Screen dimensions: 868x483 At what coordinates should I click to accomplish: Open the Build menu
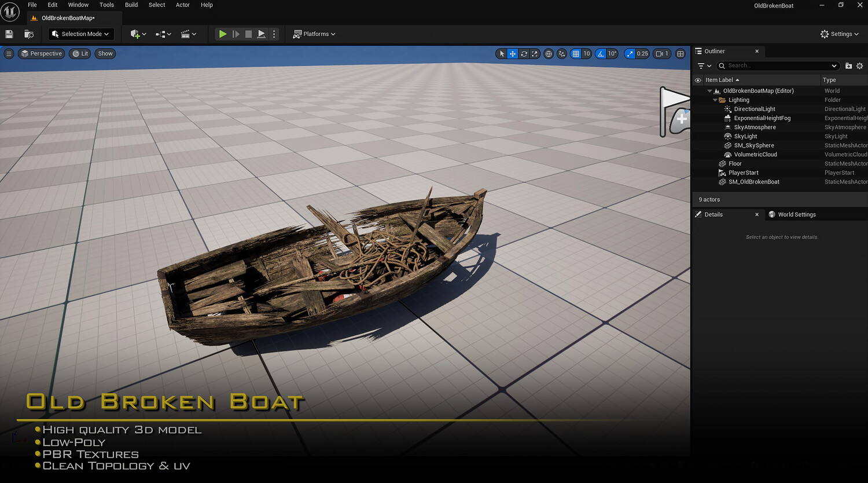[131, 5]
